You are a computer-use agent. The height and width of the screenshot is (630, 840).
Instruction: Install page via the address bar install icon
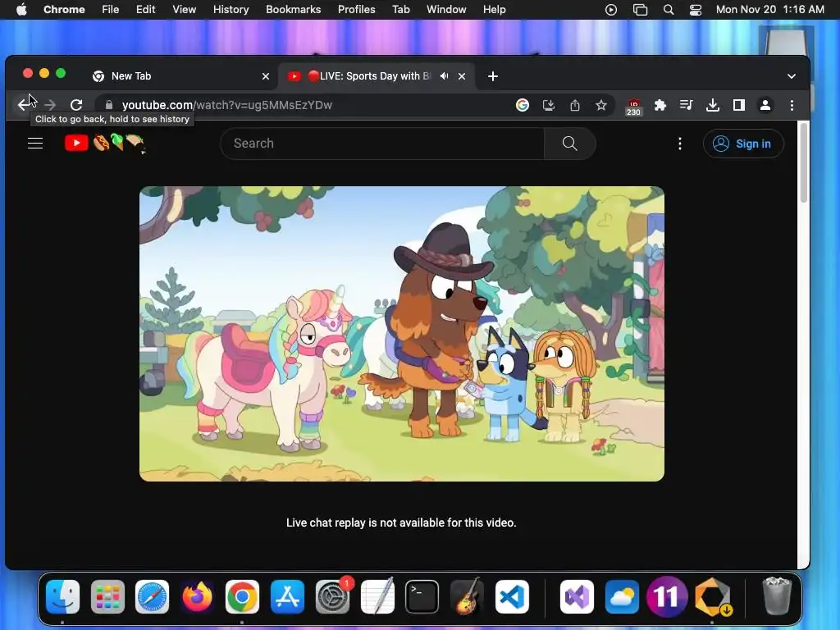point(549,105)
